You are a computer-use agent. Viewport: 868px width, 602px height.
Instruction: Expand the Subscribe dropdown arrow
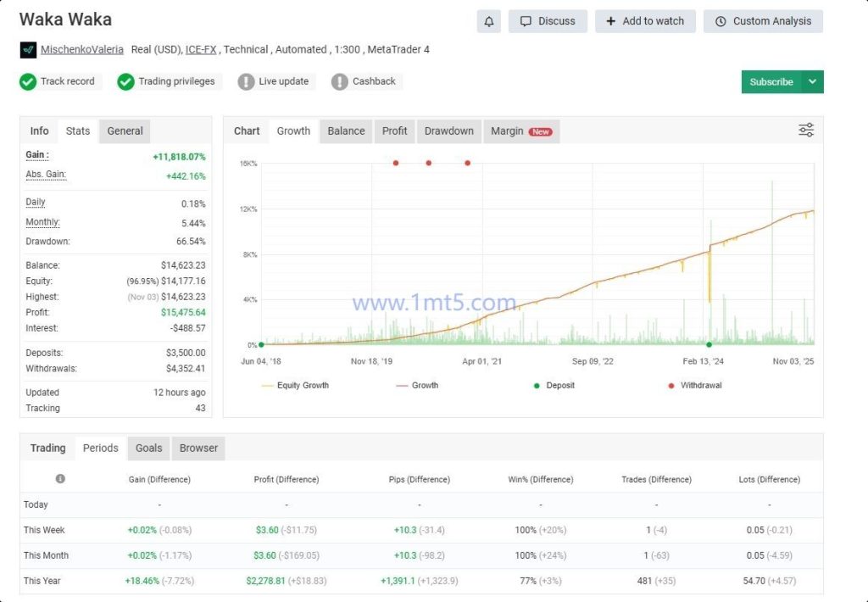(x=812, y=81)
